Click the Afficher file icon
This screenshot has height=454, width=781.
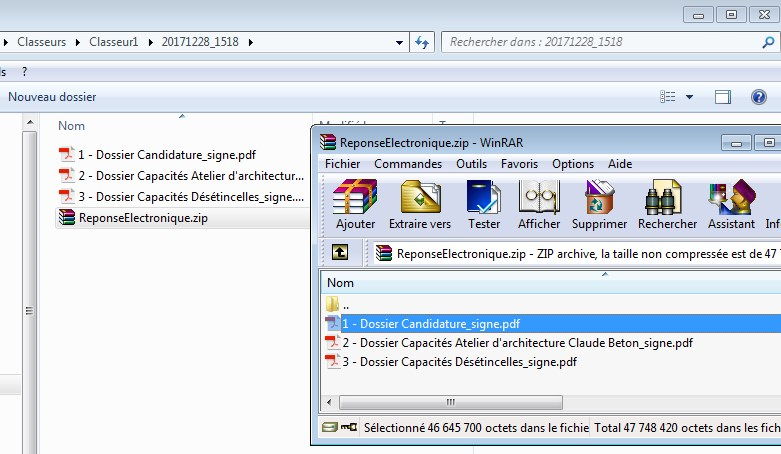[x=539, y=196]
